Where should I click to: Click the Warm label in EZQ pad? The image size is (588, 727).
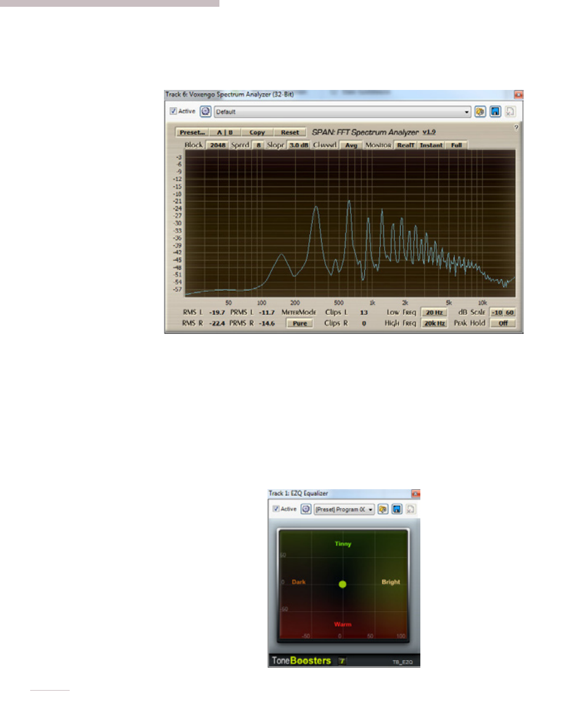[343, 624]
